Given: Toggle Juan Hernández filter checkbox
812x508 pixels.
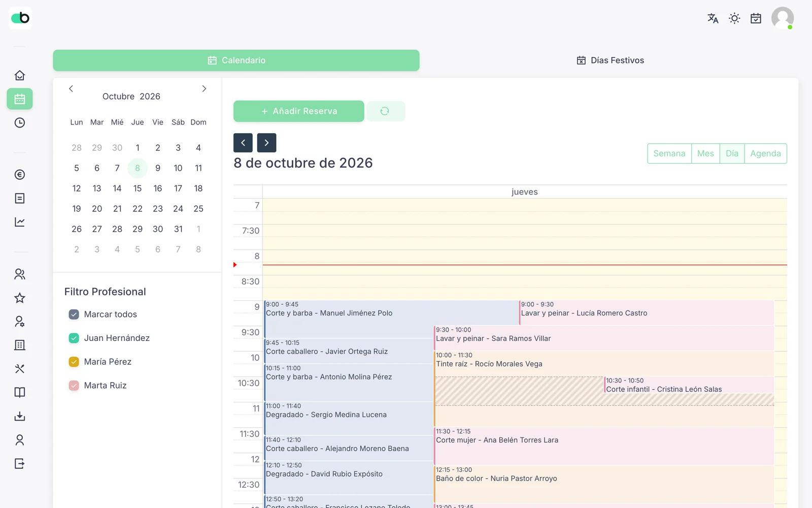Looking at the screenshot, I should click(74, 338).
